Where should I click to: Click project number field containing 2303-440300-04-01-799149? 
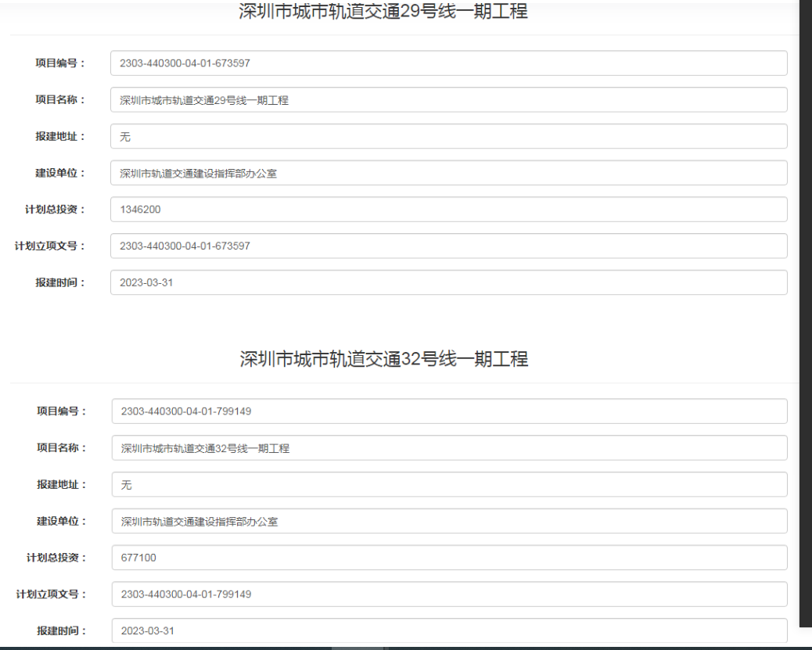pyautogui.click(x=449, y=411)
